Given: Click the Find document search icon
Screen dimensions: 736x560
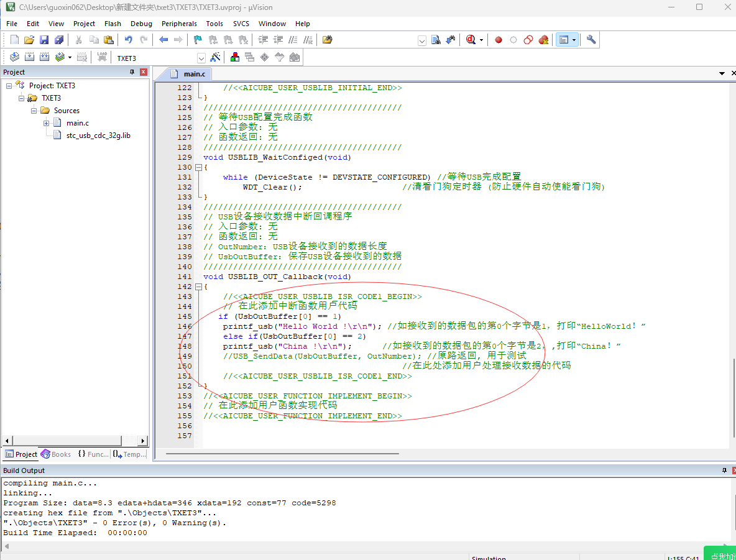Looking at the screenshot, I should pyautogui.click(x=436, y=40).
